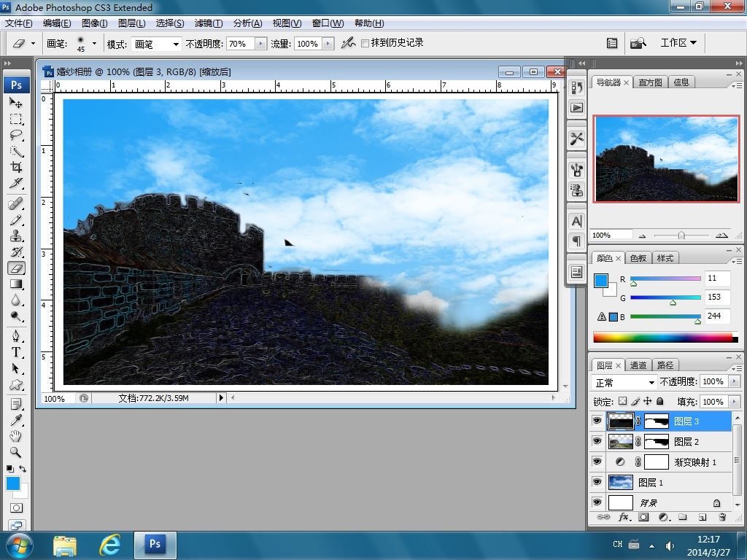This screenshot has height=560, width=747.
Task: Hide layer 图层 1
Action: [x=597, y=483]
